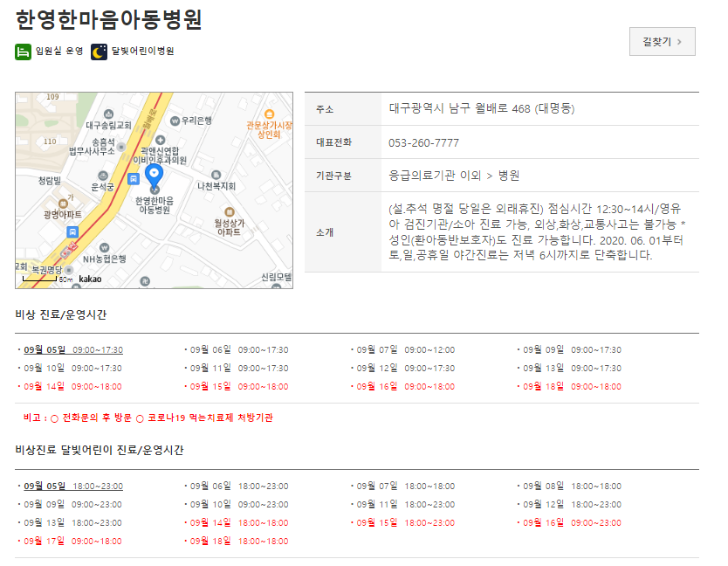Click the 09월 10일 09:00~23:00 entry
Viewport: 728px width, 566px height.
(239, 504)
